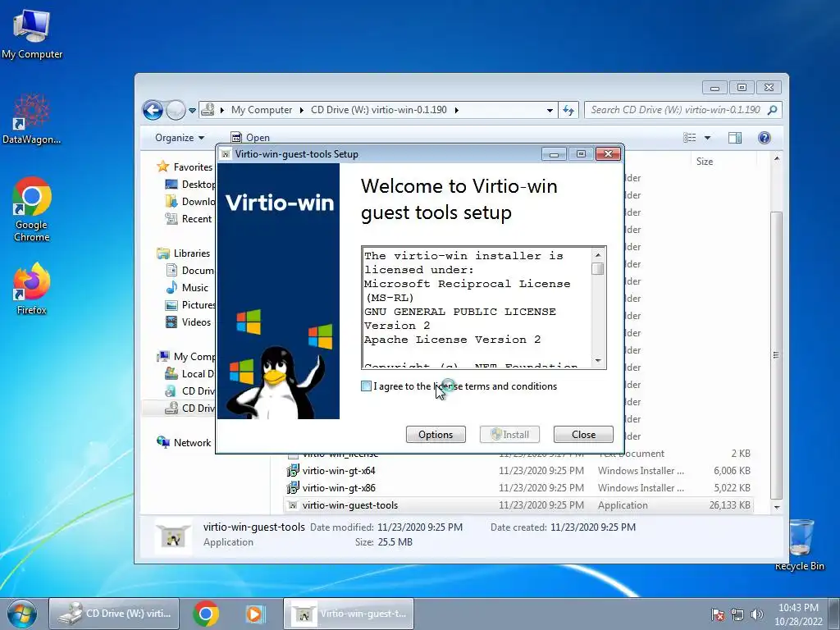Launch Google Chrome desktop shortcut

tap(32, 209)
